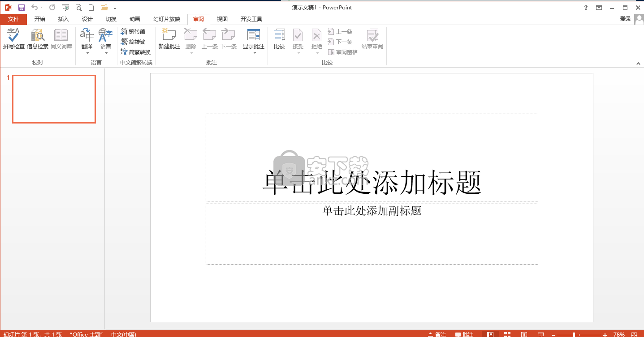Expand the 拒绝 dropdown arrow
Image resolution: width=644 pixels, height=337 pixels.
click(317, 53)
